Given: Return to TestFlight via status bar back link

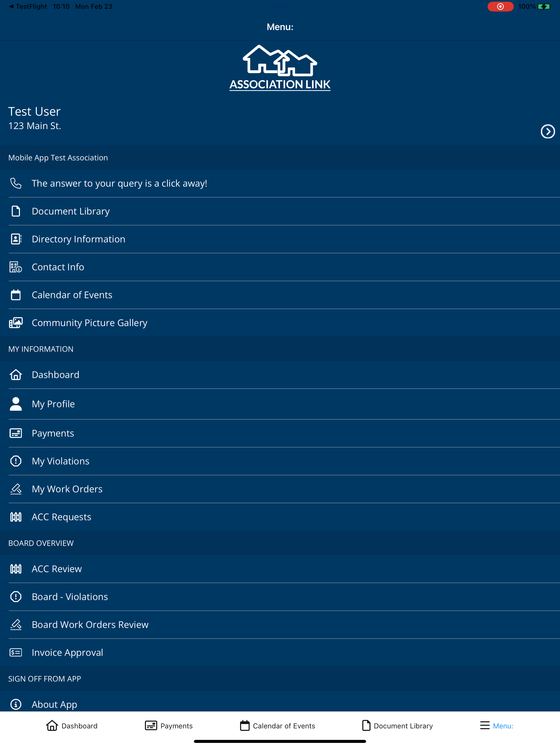Looking at the screenshot, I should [28, 6].
